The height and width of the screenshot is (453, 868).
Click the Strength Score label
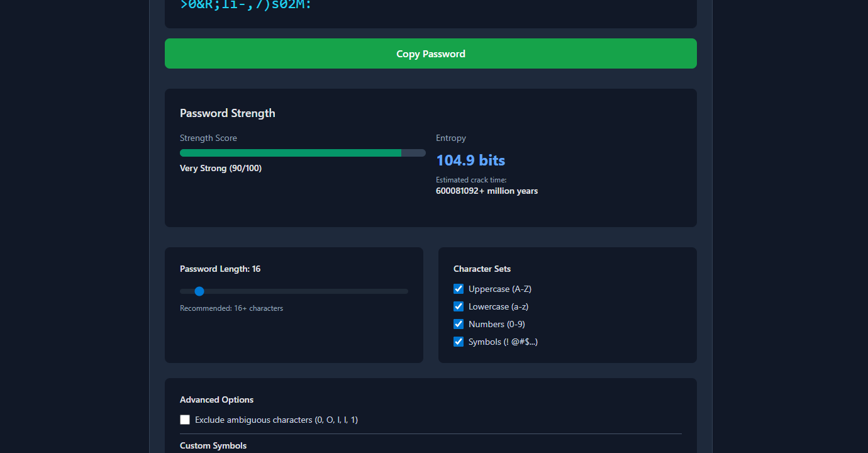[x=208, y=138]
